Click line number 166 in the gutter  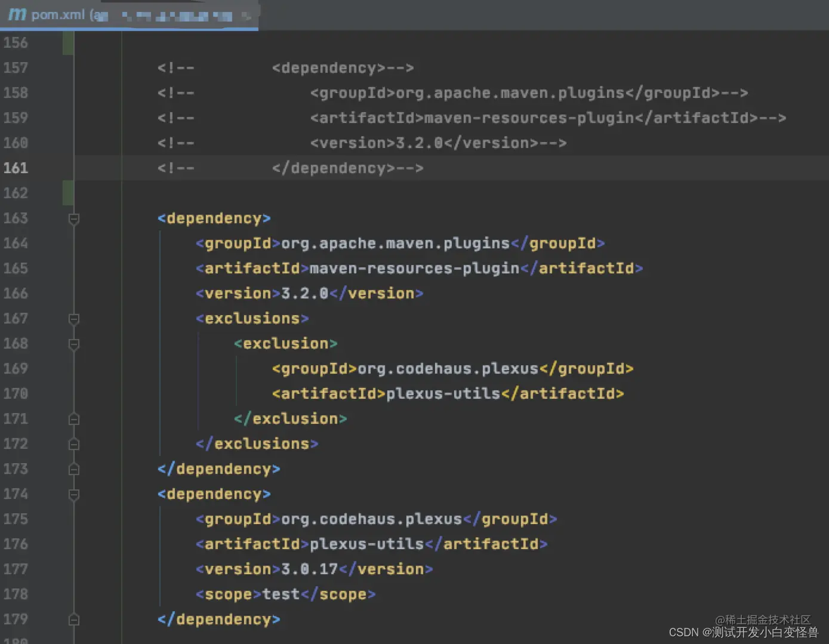(16, 294)
